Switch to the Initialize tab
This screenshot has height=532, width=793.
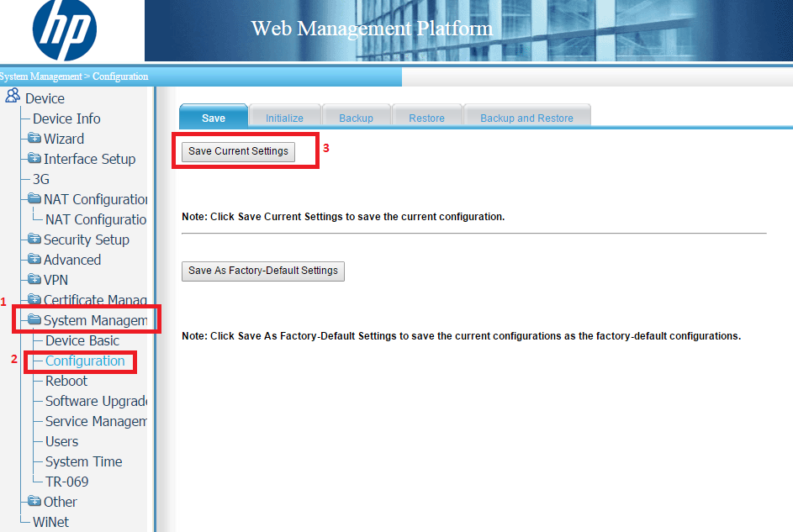pos(284,119)
